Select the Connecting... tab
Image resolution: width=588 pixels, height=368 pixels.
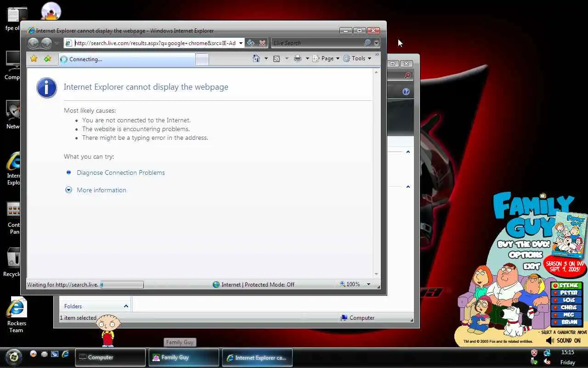(x=127, y=59)
